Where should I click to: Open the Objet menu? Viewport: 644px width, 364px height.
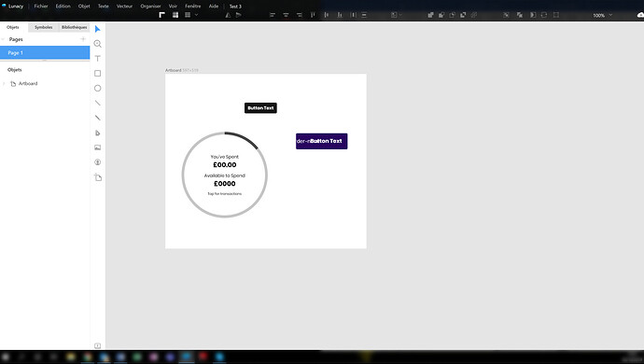click(84, 7)
